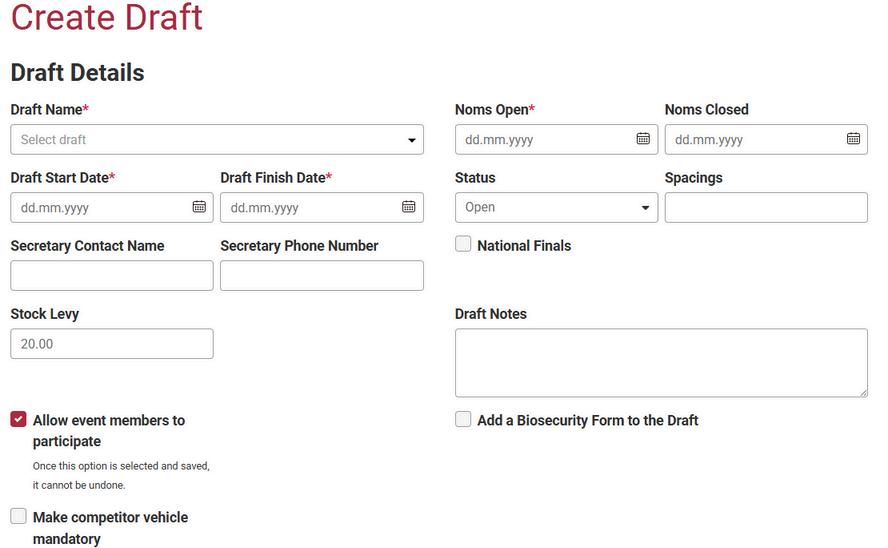Enable the National Finals checkbox
This screenshot has width=888, height=548.
(x=463, y=244)
